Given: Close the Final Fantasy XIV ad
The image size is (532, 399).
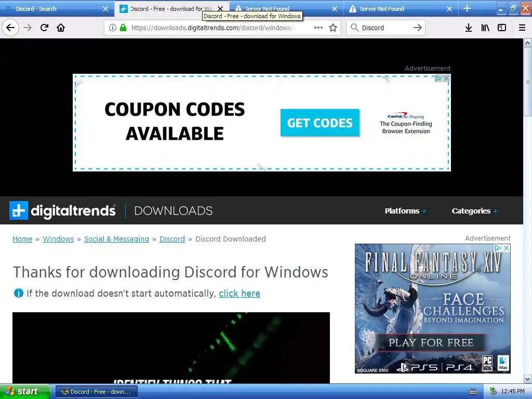Looking at the screenshot, I should pyautogui.click(x=506, y=248).
